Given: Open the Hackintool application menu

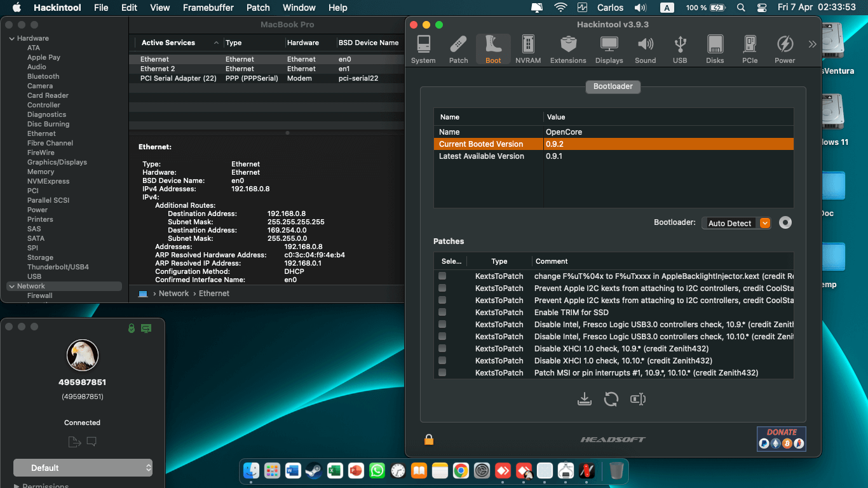Looking at the screenshot, I should pyautogui.click(x=57, y=8).
